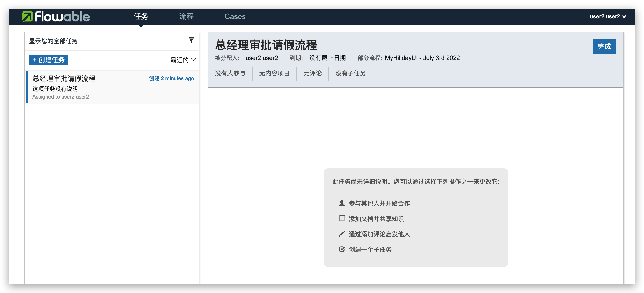This screenshot has width=644, height=293.
Task: Open the task filter funnel icon
Action: [x=191, y=41]
